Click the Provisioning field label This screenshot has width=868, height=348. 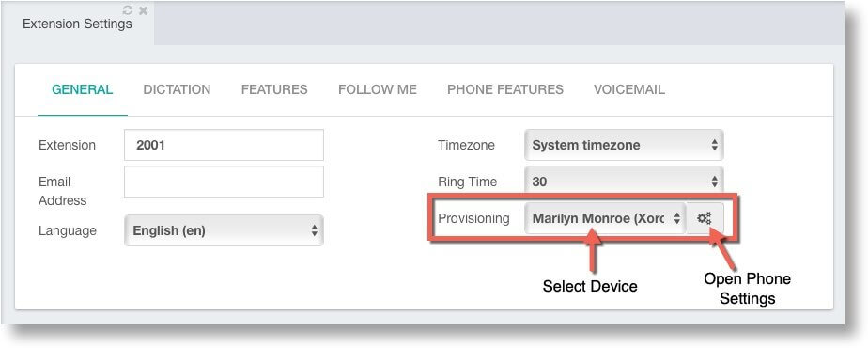473,218
